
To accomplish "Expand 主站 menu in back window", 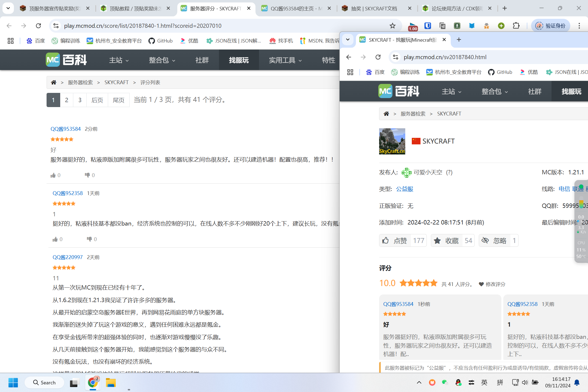I will pyautogui.click(x=119, y=60).
